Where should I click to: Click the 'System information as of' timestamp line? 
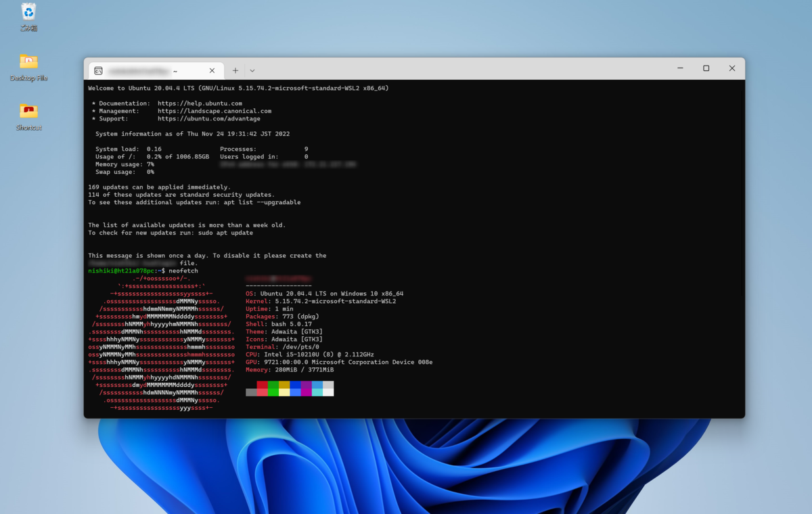193,134
